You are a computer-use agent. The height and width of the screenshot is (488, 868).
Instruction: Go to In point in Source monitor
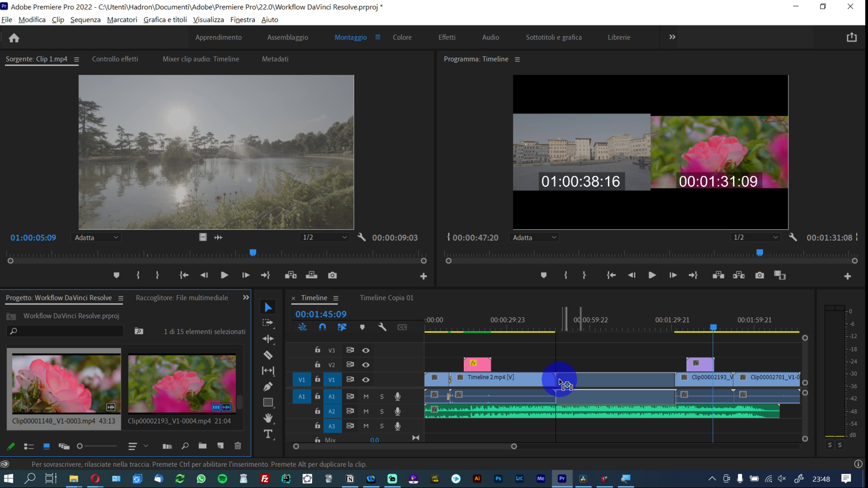click(184, 275)
